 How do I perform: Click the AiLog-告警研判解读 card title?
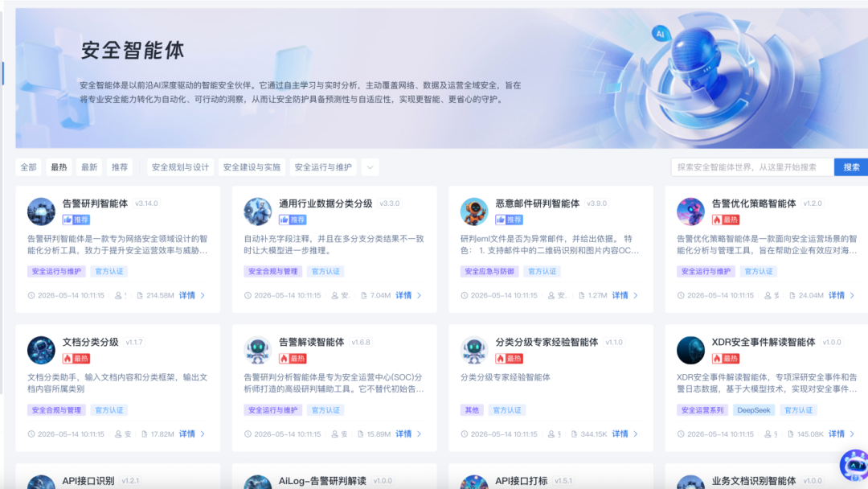pos(323,481)
